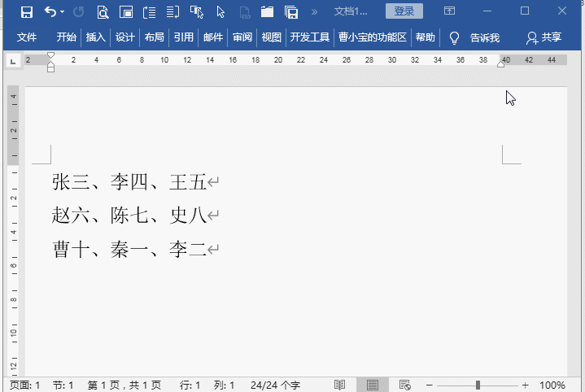585x392 pixels.
Task: Click the 告诉我 search box
Action: pos(485,37)
